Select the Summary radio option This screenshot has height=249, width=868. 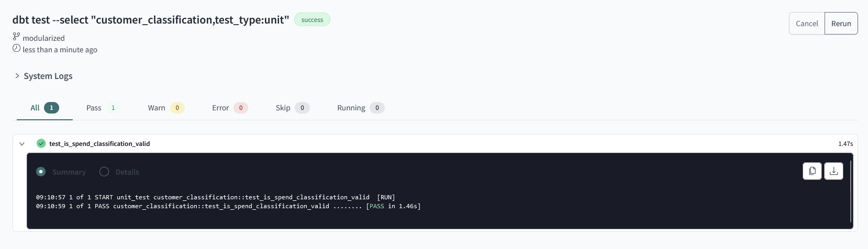(41, 172)
